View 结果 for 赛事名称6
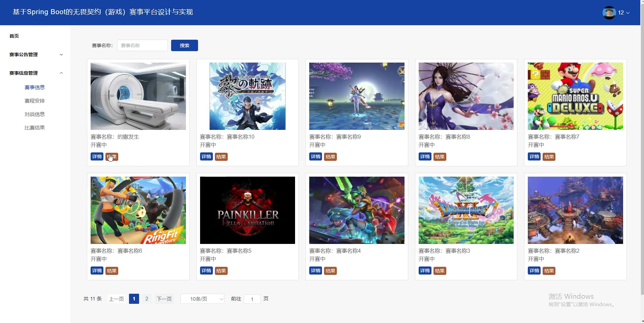Image resolution: width=644 pixels, height=323 pixels. click(x=112, y=271)
